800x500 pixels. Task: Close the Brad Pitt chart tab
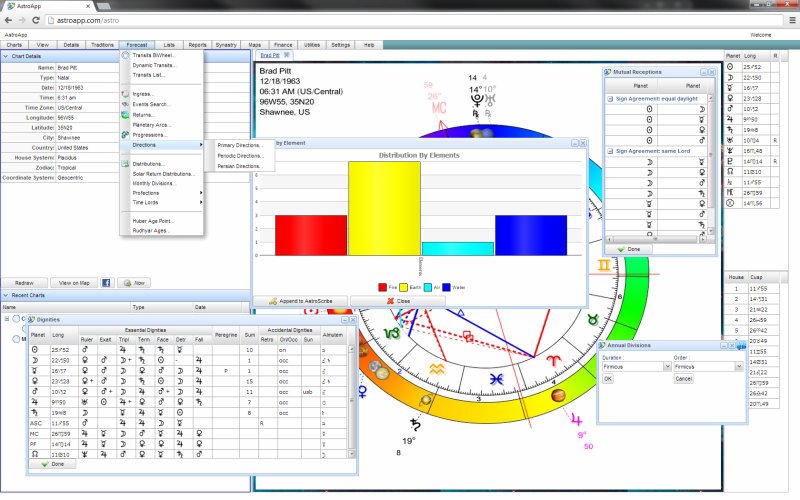[x=288, y=56]
